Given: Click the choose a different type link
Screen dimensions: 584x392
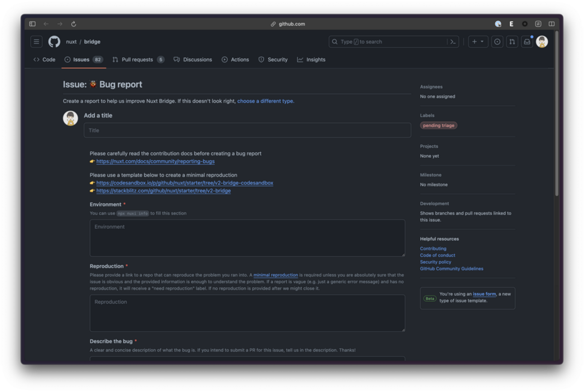Looking at the screenshot, I should [265, 101].
